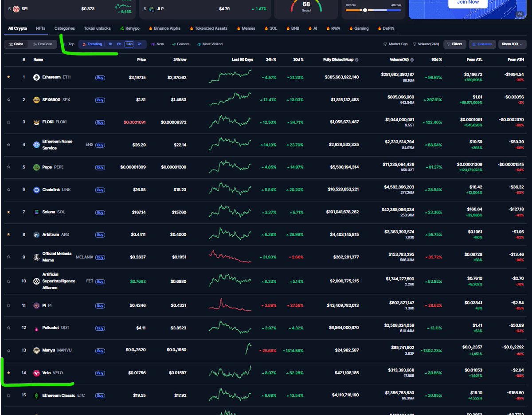Click Buy button for Ethereum

pyautogui.click(x=100, y=78)
